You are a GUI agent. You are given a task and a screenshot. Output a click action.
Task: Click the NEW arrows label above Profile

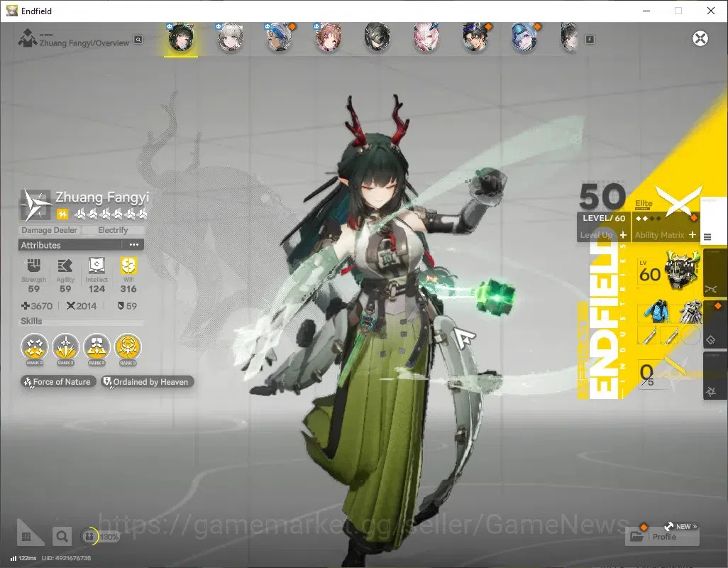(680, 526)
